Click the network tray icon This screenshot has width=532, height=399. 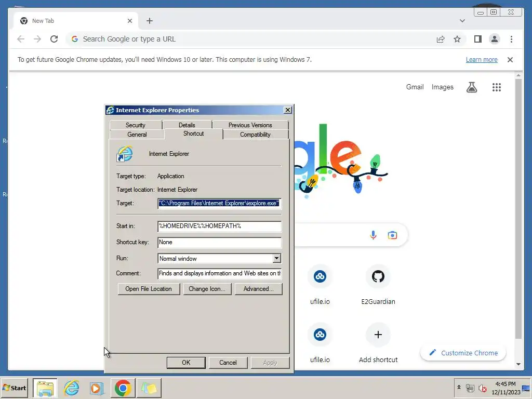(x=470, y=388)
